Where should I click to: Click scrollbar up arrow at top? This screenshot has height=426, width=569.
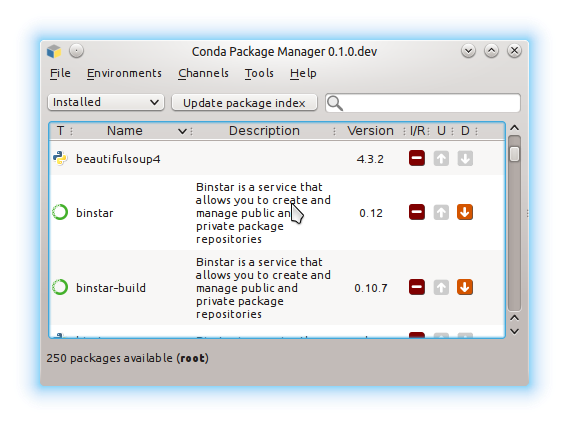[x=514, y=128]
